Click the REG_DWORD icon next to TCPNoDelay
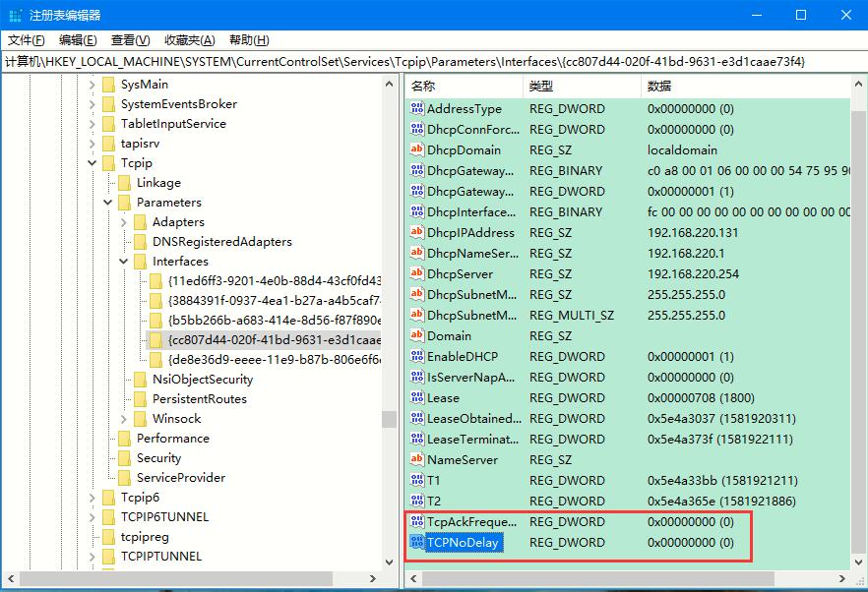This screenshot has width=868, height=592. pos(419,542)
